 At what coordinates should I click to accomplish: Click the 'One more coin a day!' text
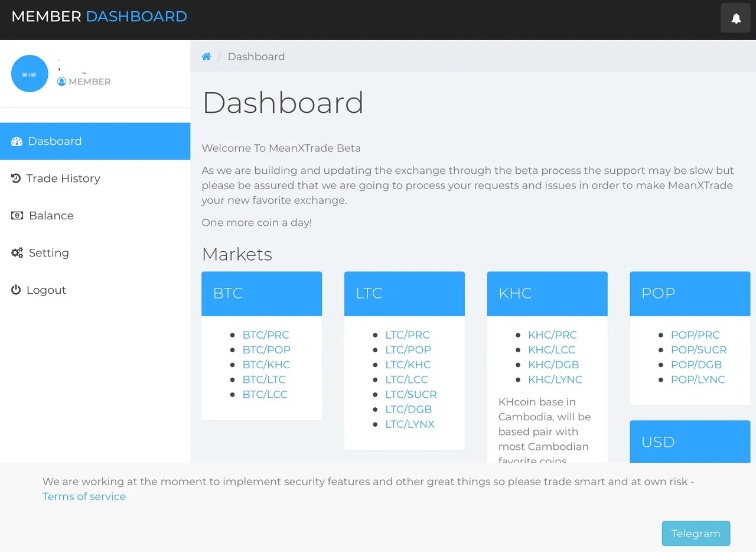point(256,223)
